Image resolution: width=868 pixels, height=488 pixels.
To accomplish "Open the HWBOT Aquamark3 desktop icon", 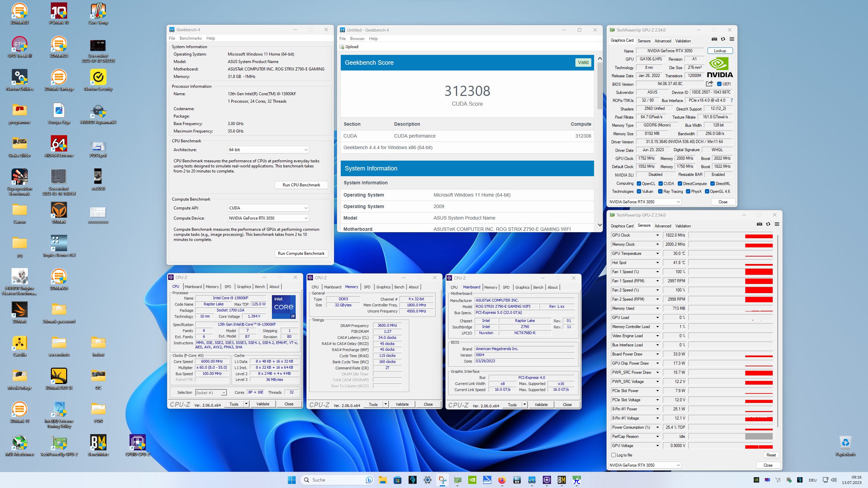I will coord(98,113).
